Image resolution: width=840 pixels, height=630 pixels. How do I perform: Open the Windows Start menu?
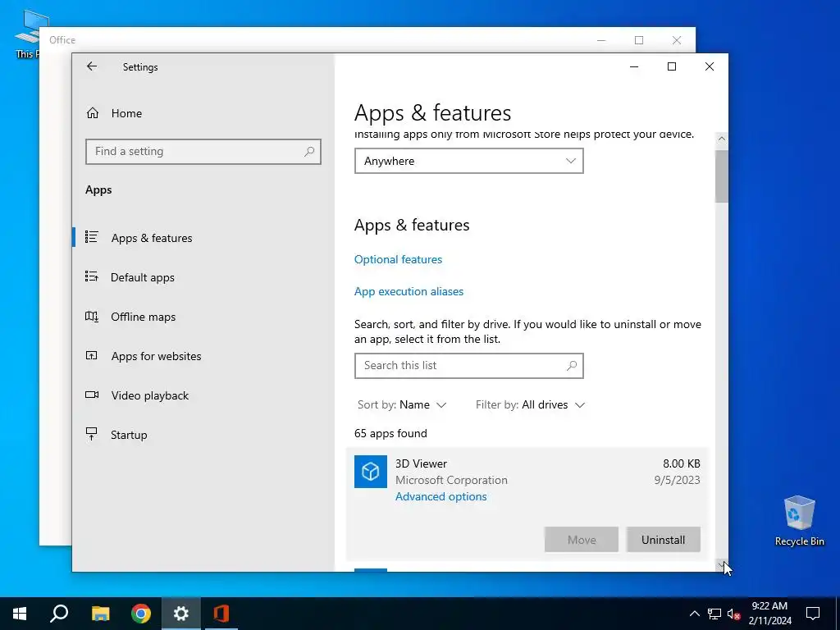click(x=20, y=614)
